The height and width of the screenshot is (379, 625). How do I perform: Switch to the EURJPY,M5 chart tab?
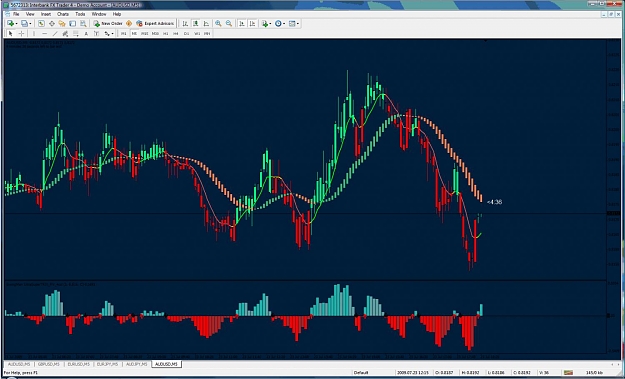coord(107,364)
